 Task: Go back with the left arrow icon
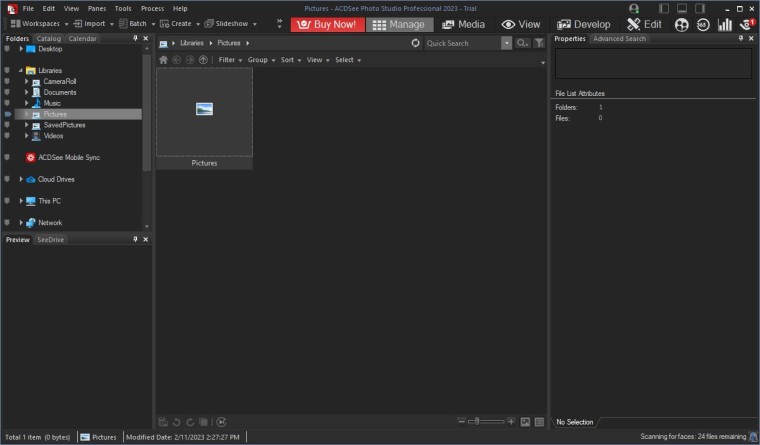tap(177, 60)
